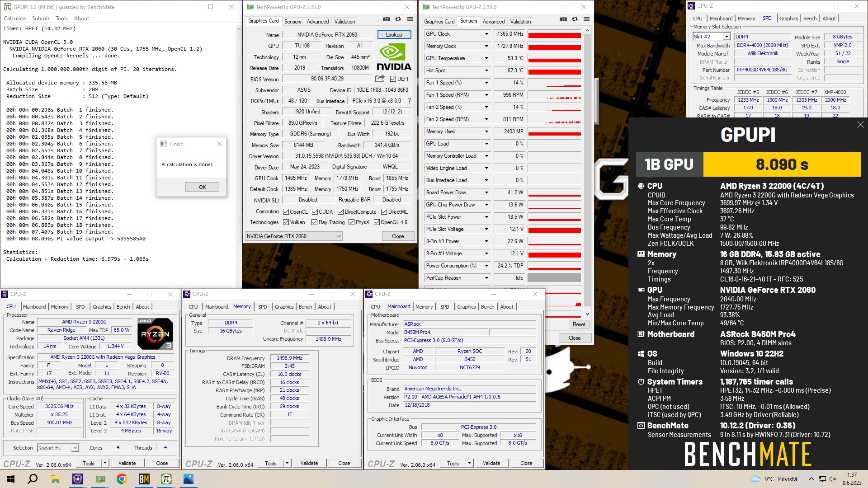Click the network tray icon
This screenshot has height=488, width=868.
click(822, 479)
